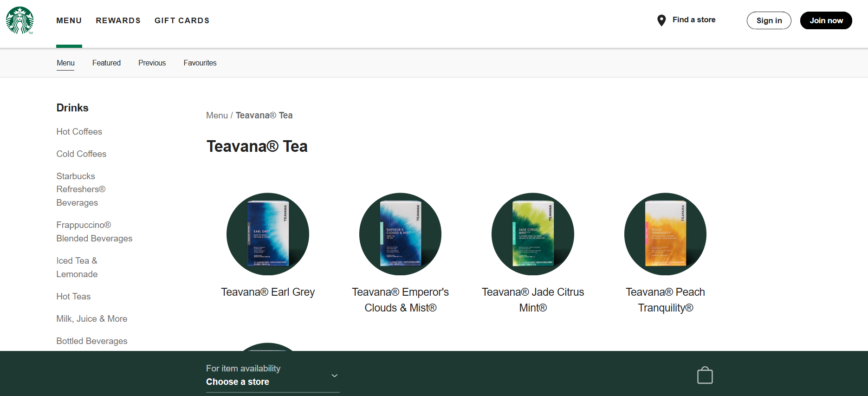Click the Find a store link

[694, 19]
